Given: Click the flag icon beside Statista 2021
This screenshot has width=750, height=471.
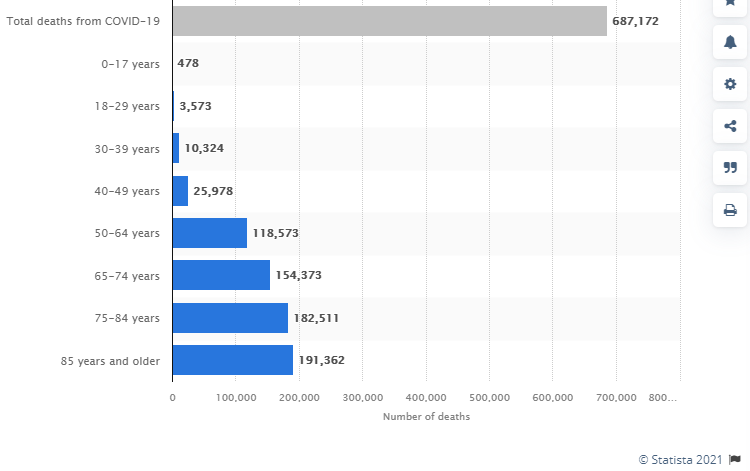Looking at the screenshot, I should [x=735, y=460].
